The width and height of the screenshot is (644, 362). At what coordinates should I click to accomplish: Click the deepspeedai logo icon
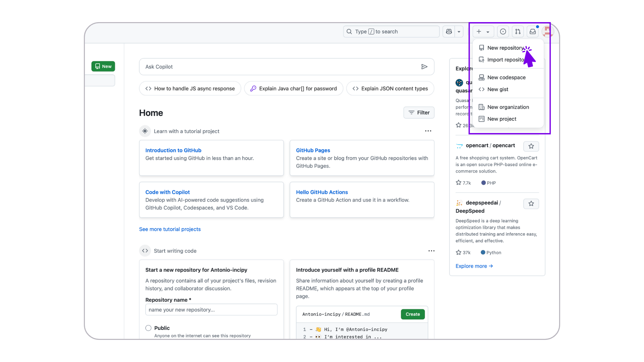coord(459,203)
